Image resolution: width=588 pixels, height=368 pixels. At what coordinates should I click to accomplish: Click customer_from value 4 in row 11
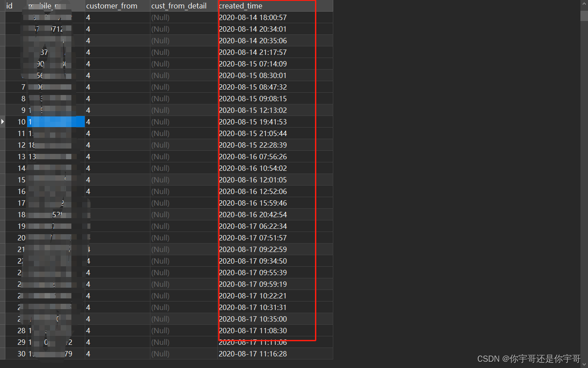[118, 133]
